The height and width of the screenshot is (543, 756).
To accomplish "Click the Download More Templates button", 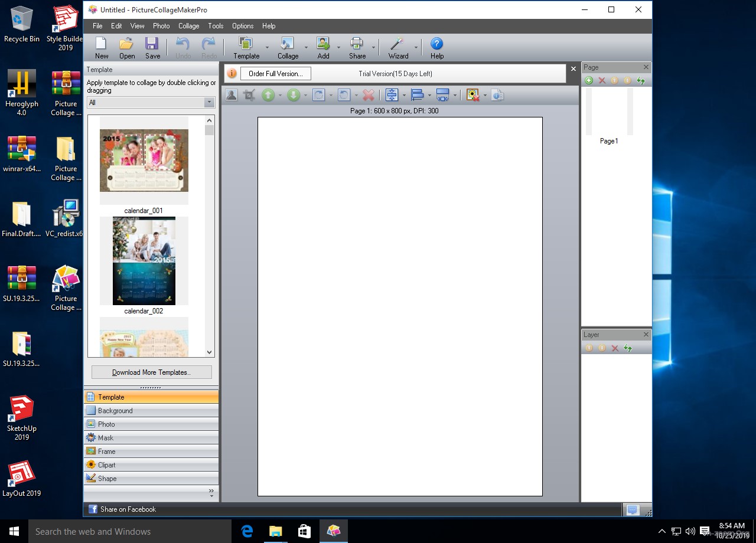I will click(151, 372).
